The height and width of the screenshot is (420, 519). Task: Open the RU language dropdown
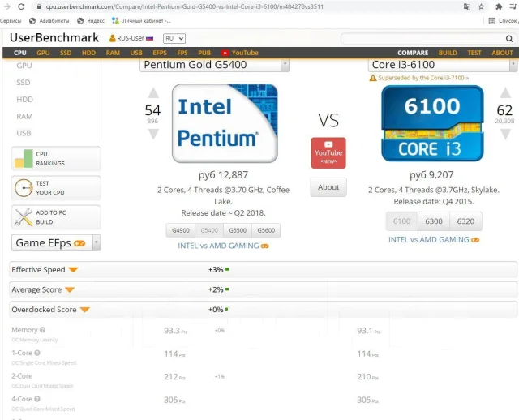coord(174,38)
